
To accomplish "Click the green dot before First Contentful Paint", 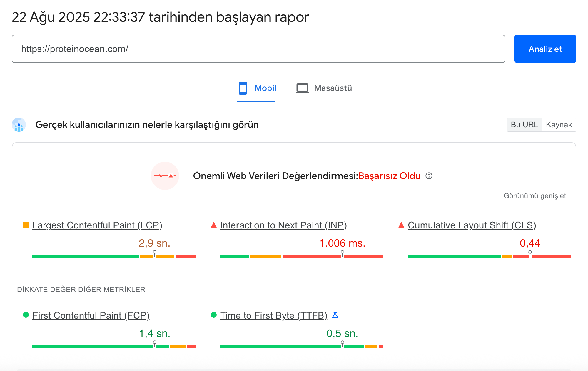I will (26, 315).
